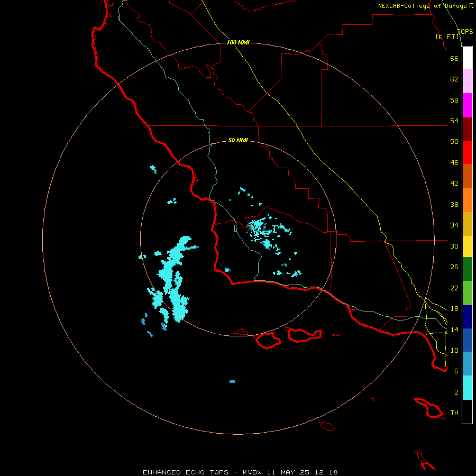Click the 50 legend value
The width and height of the screenshot is (476, 476).
point(454,142)
